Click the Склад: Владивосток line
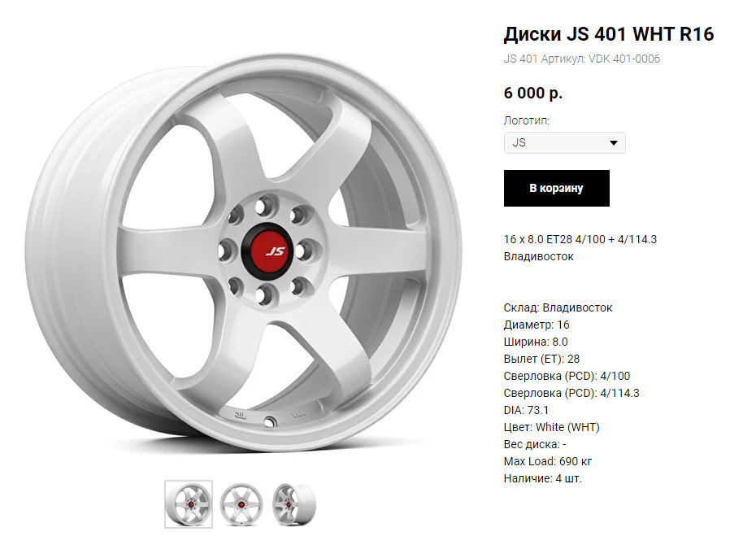Image resolution: width=756 pixels, height=545 pixels. pyautogui.click(x=558, y=307)
